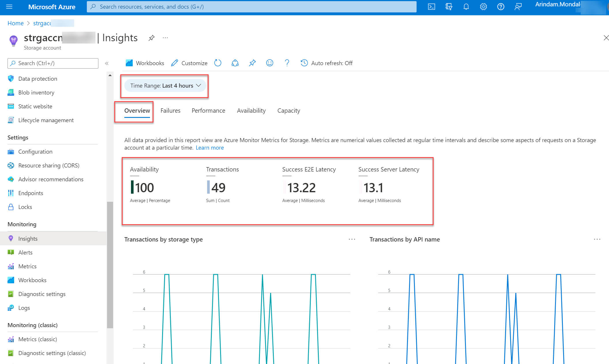The width and height of the screenshot is (609, 364).
Task: Pin the Insights page using title pin icon
Action: click(151, 38)
